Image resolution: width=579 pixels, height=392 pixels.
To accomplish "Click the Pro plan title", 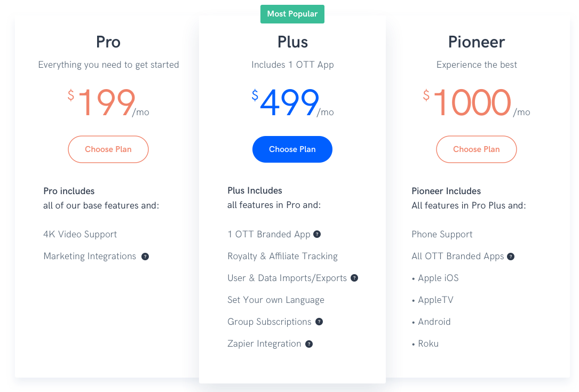I will click(x=108, y=42).
